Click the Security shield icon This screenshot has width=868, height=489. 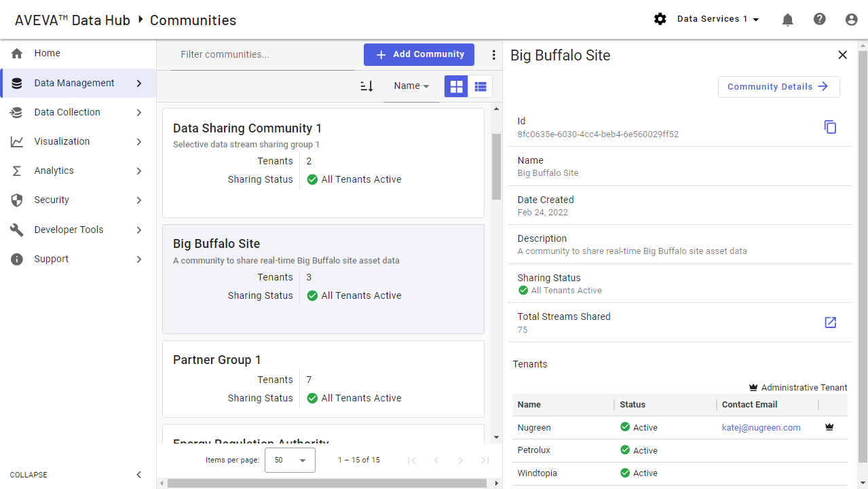(17, 200)
